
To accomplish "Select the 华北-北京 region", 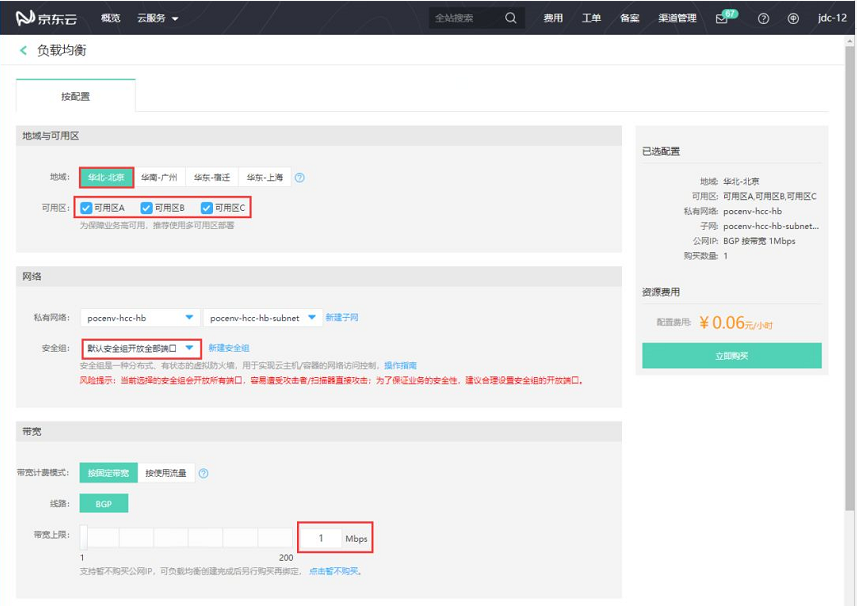I will [107, 178].
